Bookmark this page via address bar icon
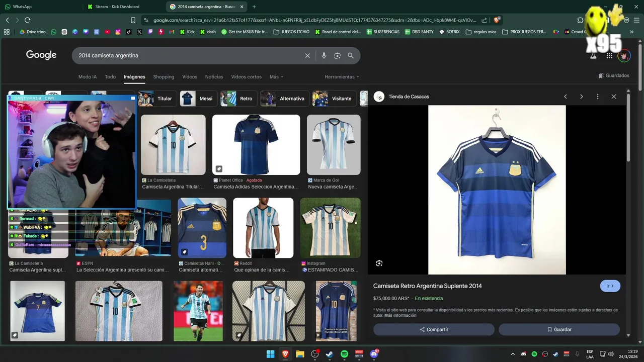This screenshot has height=362, width=644. point(133,20)
